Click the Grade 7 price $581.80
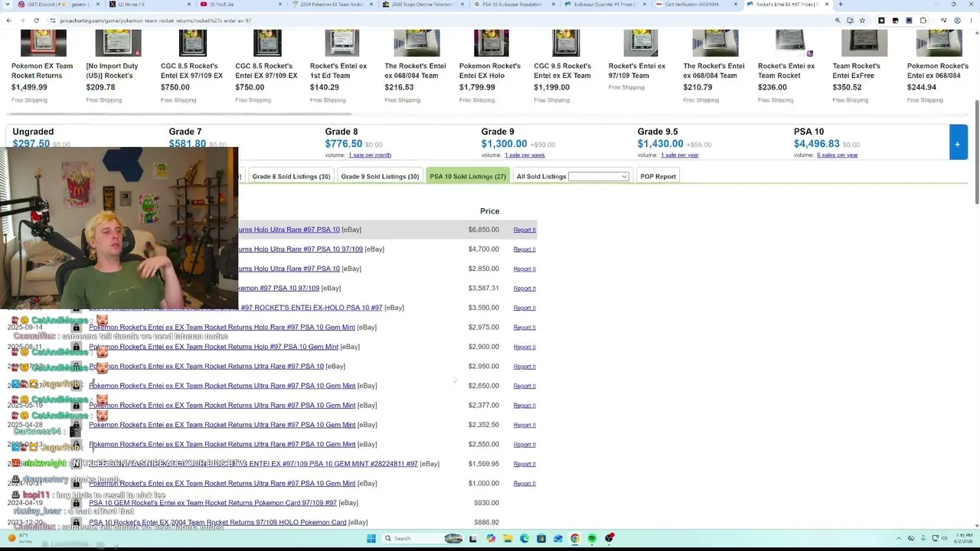 pos(187,144)
